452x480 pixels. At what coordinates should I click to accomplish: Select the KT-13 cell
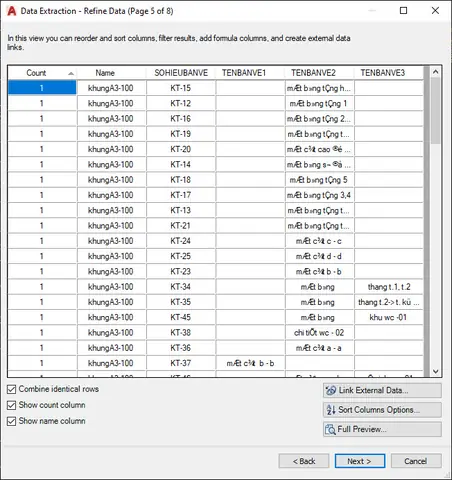(x=181, y=210)
